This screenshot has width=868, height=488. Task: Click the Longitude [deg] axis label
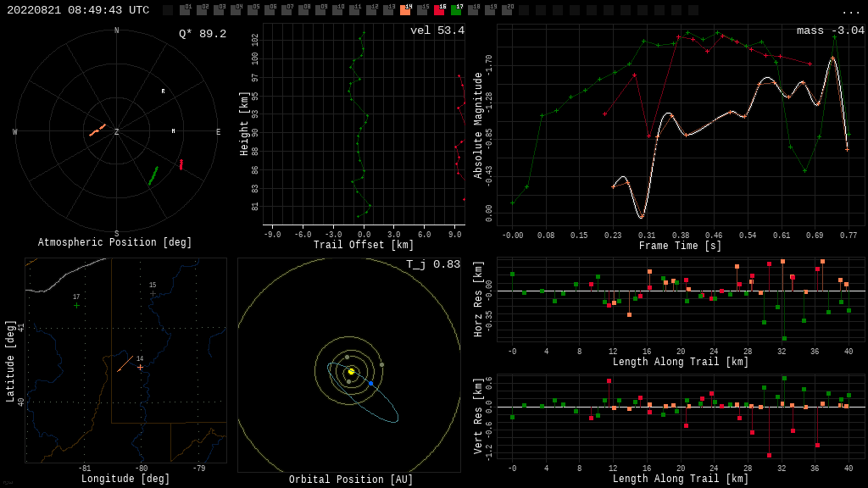coord(125,479)
